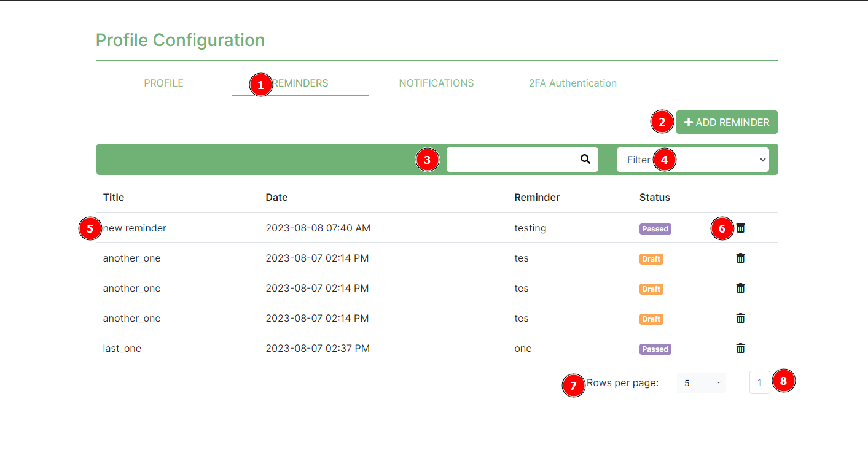The image size is (868, 469).
Task: Delete the "new reminder" entry with its trash icon
Action: pos(740,228)
